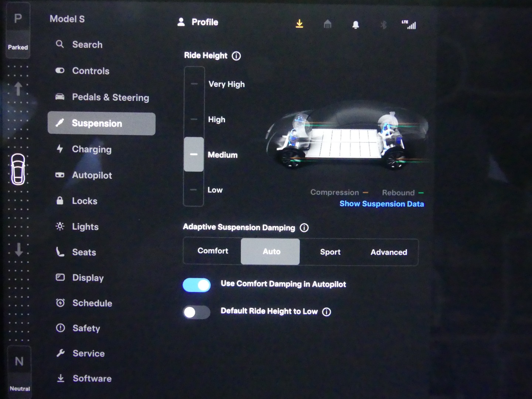Open the Profile menu
Image resolution: width=532 pixels, height=399 pixels.
[198, 22]
